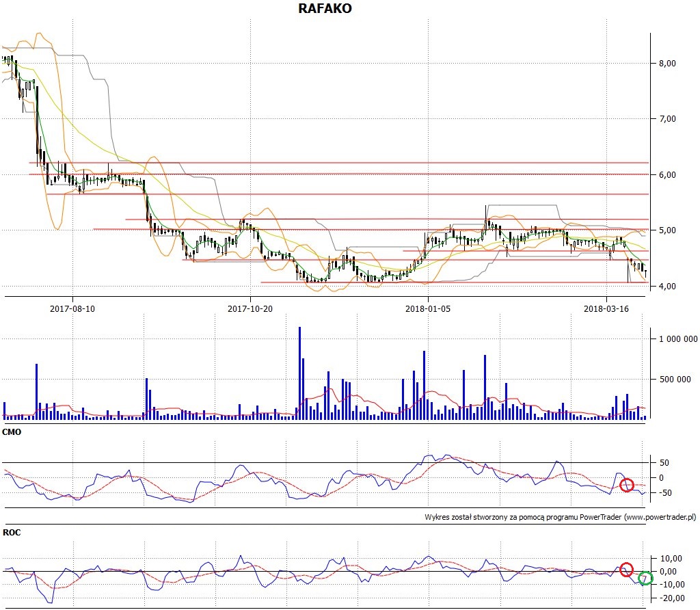Viewport: 700px width, 610px height.
Task: Click the ROC indicator panel label
Action: (12, 532)
